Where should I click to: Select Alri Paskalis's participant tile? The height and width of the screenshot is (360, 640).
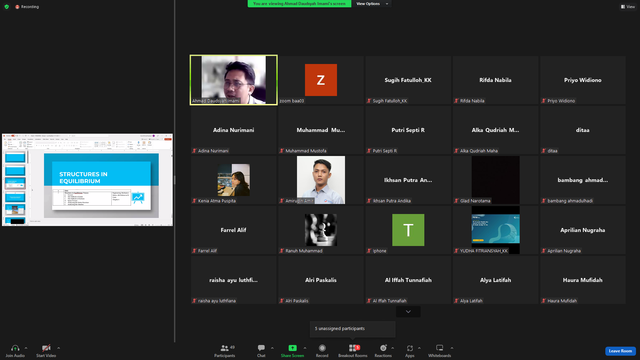coord(321,280)
